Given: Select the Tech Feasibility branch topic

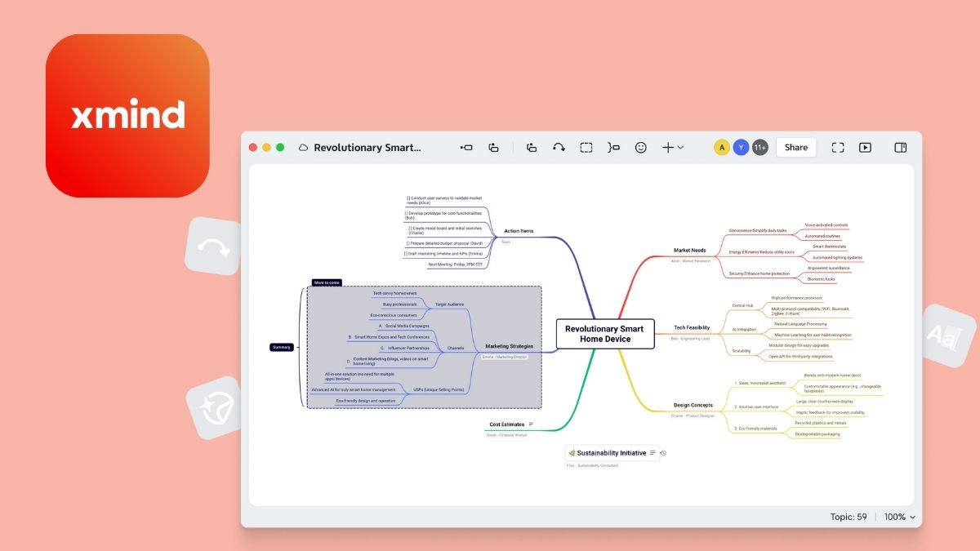Looking at the screenshot, I should coord(692,327).
